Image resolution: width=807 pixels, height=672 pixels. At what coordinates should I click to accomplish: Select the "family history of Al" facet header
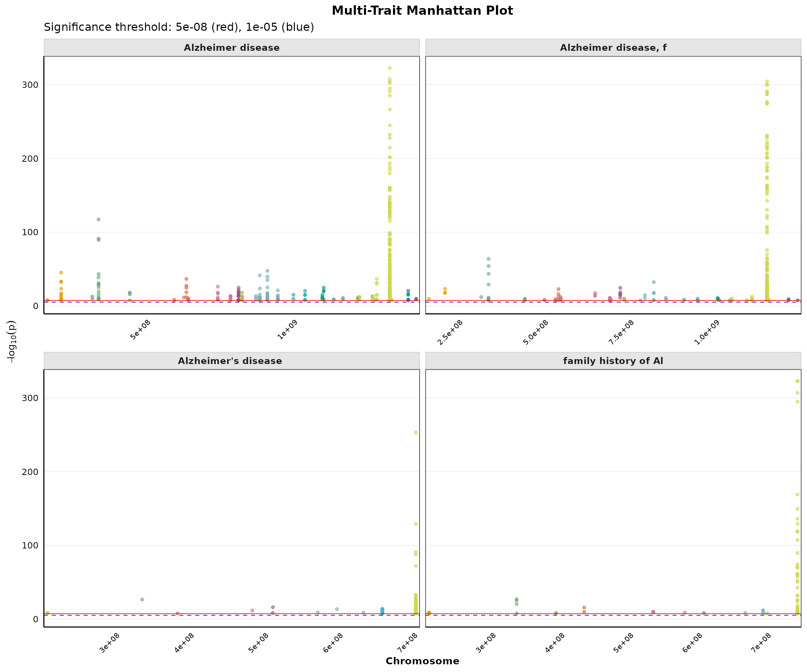tap(613, 361)
